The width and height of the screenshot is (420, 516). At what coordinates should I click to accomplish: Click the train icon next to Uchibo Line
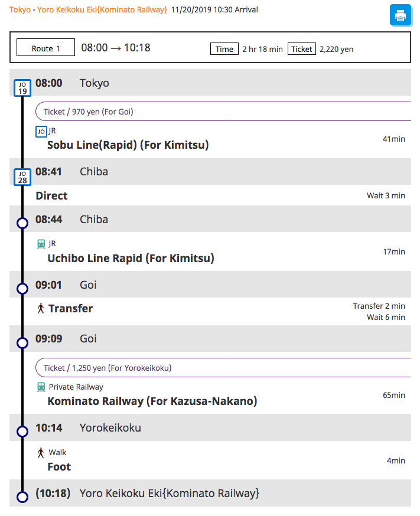41,243
